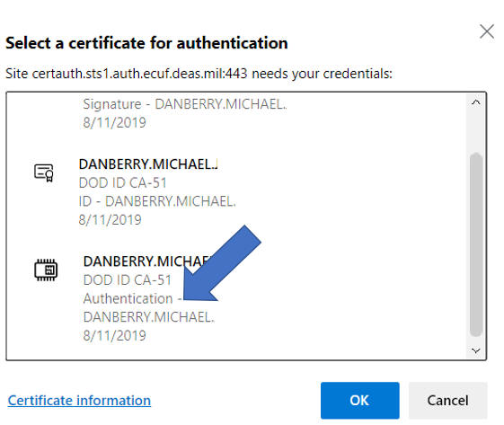This screenshot has height=425, width=504.
Task: Close the certificate dialog with X
Action: point(487,31)
